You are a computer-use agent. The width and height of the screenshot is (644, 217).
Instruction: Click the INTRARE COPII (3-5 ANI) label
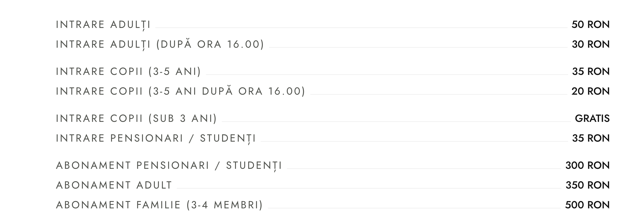128,71
